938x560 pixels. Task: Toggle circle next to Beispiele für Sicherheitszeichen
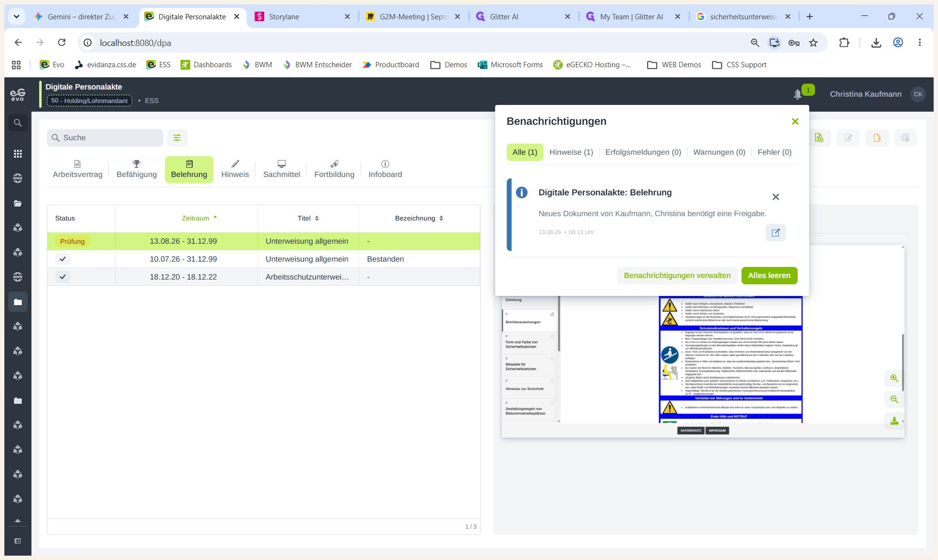click(x=552, y=359)
